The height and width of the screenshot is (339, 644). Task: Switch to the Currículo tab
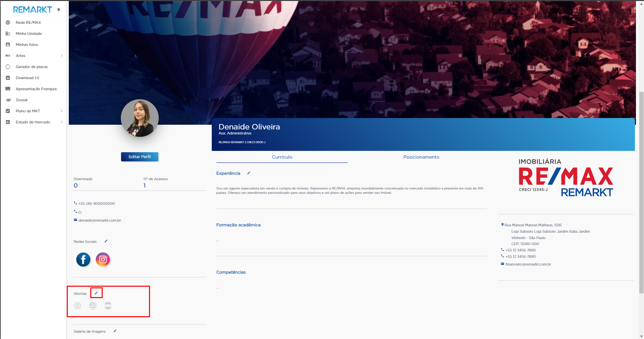pyautogui.click(x=282, y=157)
